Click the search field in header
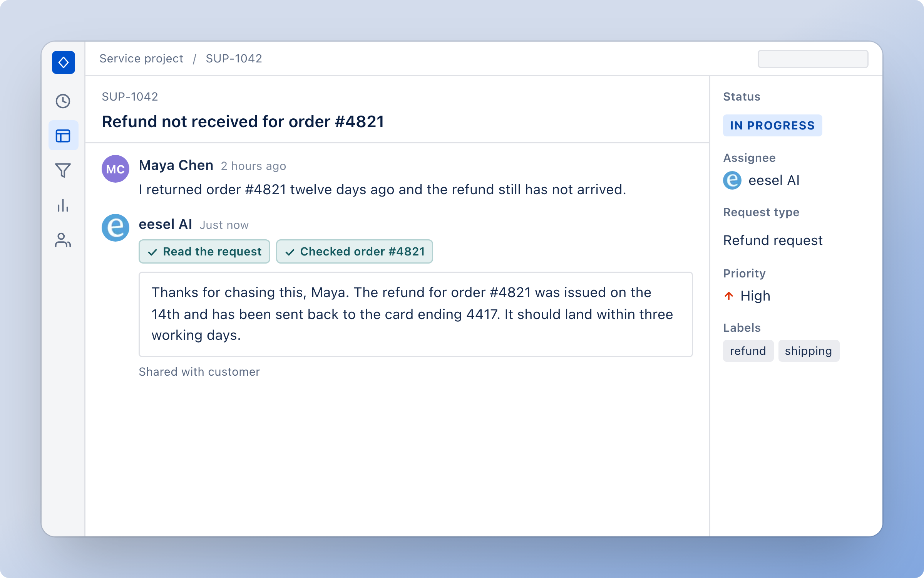The image size is (924, 578). click(813, 59)
